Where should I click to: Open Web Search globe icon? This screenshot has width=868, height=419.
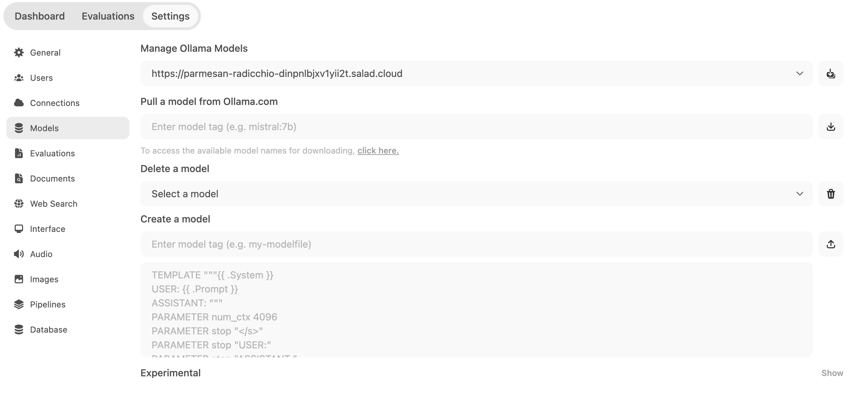(19, 204)
